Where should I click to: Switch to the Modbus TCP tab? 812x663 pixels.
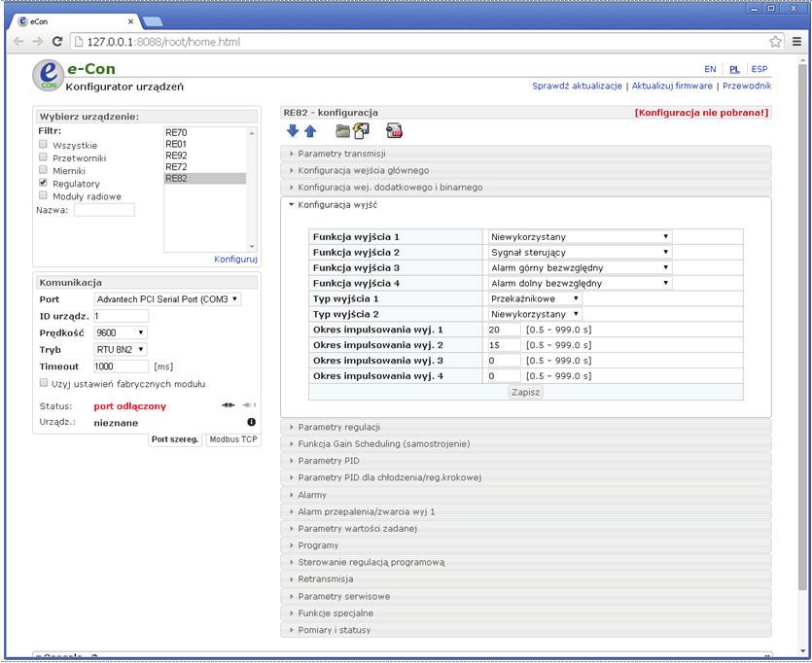[233, 439]
